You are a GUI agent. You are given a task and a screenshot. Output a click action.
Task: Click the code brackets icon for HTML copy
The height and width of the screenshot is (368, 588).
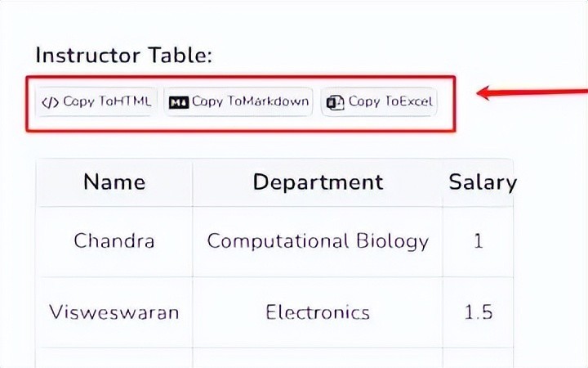pyautogui.click(x=51, y=102)
